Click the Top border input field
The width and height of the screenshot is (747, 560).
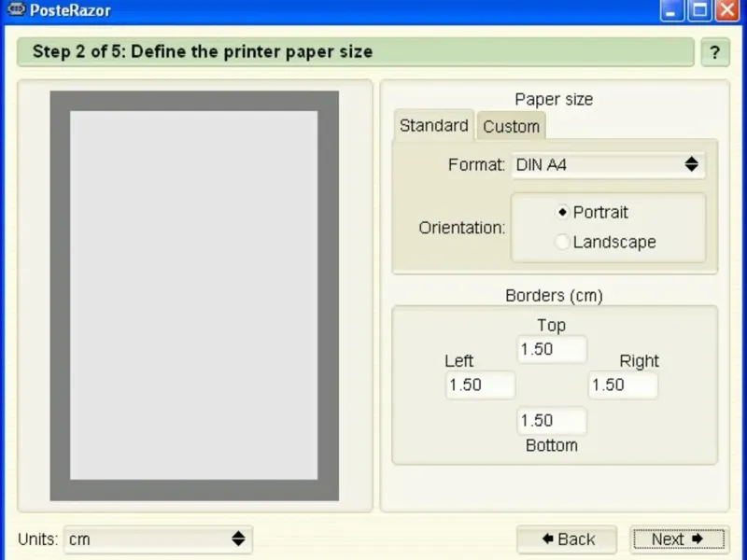(x=552, y=349)
